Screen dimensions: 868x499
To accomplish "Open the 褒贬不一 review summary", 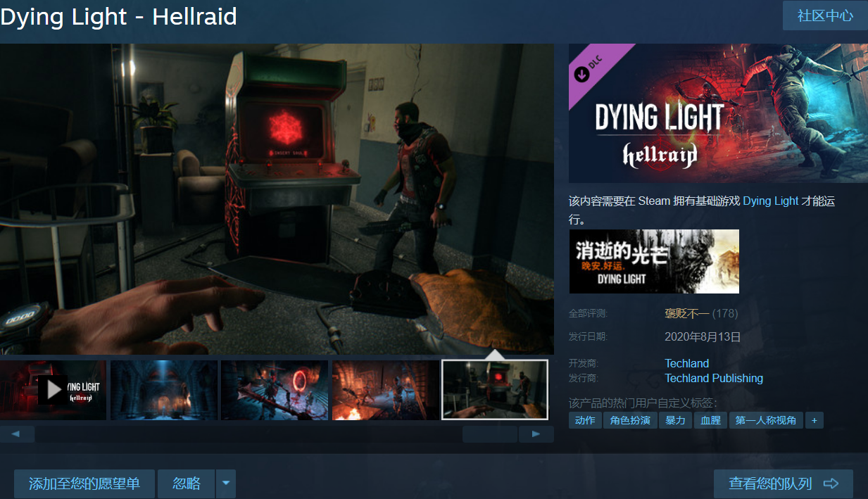I will 687,313.
